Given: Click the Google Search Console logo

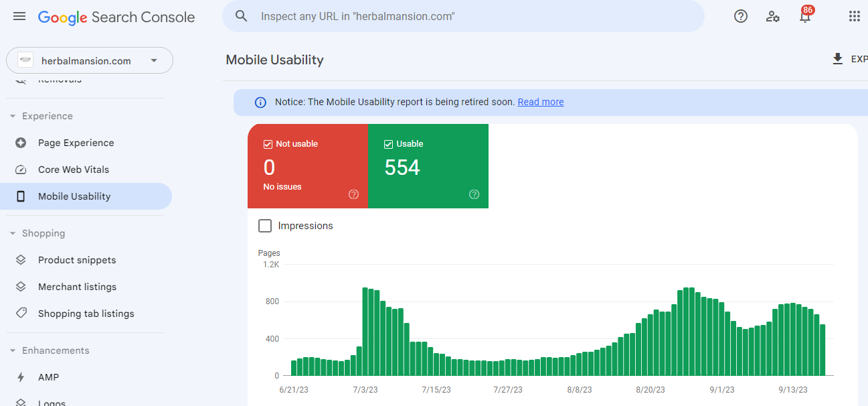Looking at the screenshot, I should pos(116,17).
